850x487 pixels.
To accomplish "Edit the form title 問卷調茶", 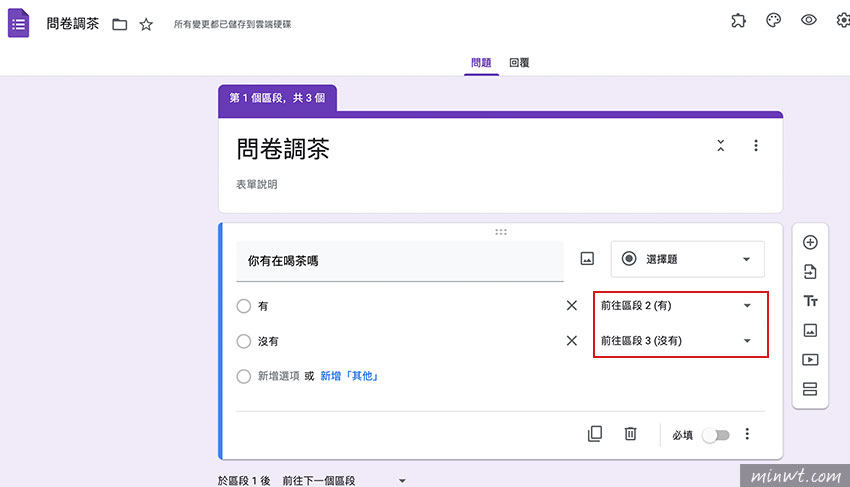I will [283, 149].
